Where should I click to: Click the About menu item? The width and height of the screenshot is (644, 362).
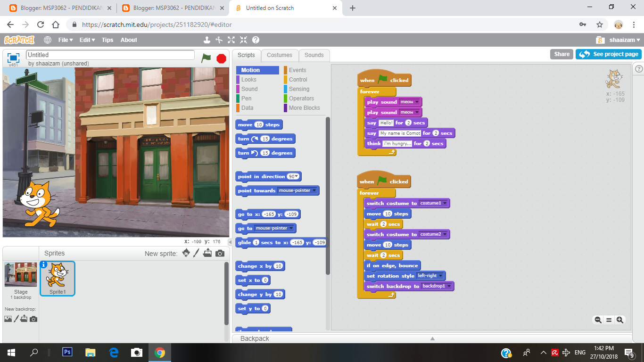click(x=129, y=40)
